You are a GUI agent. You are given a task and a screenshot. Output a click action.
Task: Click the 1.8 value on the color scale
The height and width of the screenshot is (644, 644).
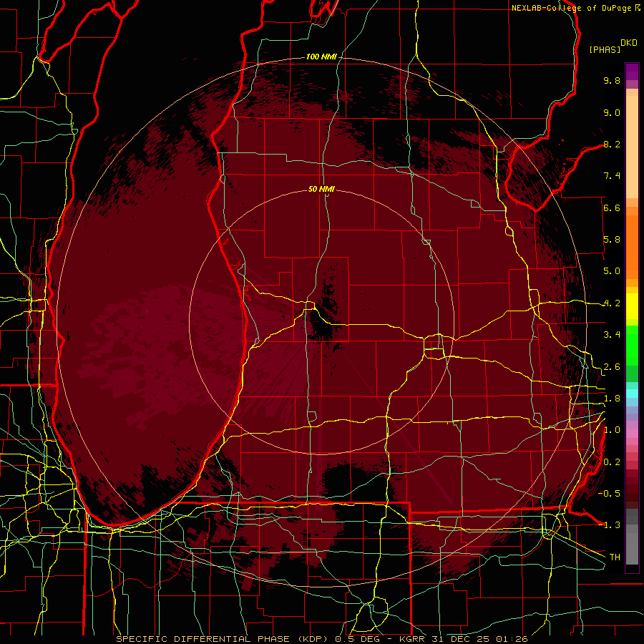coord(612,399)
